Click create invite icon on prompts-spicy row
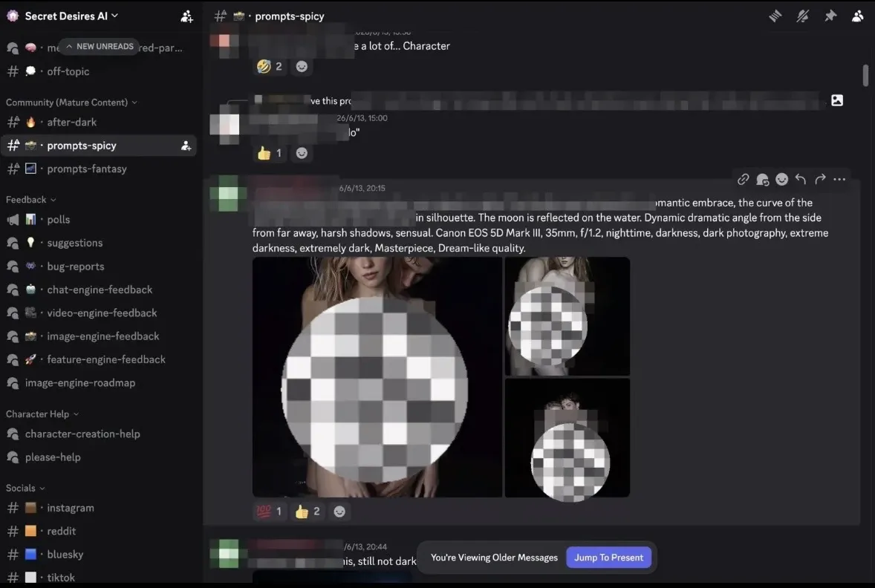 pyautogui.click(x=186, y=146)
